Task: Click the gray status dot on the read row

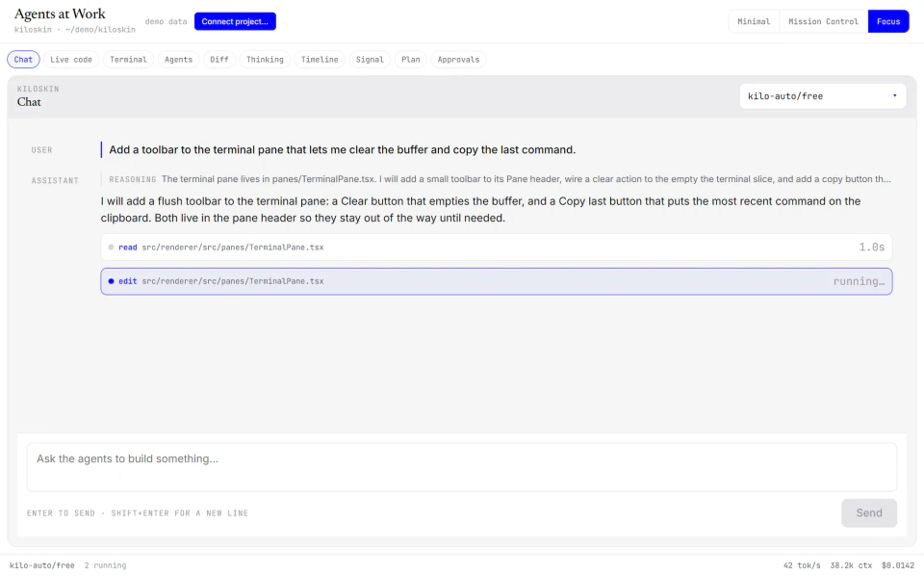Action: pyautogui.click(x=111, y=248)
